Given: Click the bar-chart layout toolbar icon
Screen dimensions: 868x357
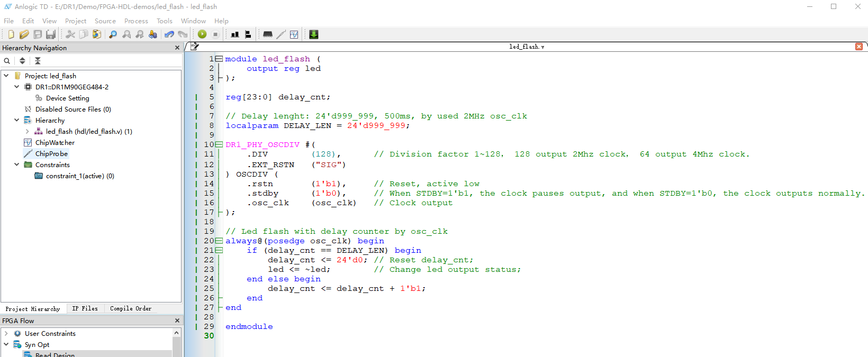Looking at the screenshot, I should coord(235,34).
